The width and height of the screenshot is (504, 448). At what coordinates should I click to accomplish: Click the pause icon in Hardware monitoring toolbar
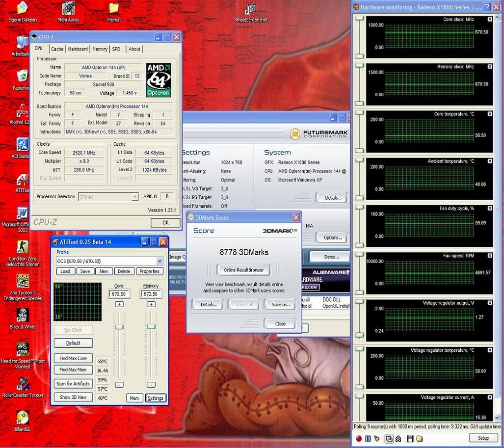[368, 438]
